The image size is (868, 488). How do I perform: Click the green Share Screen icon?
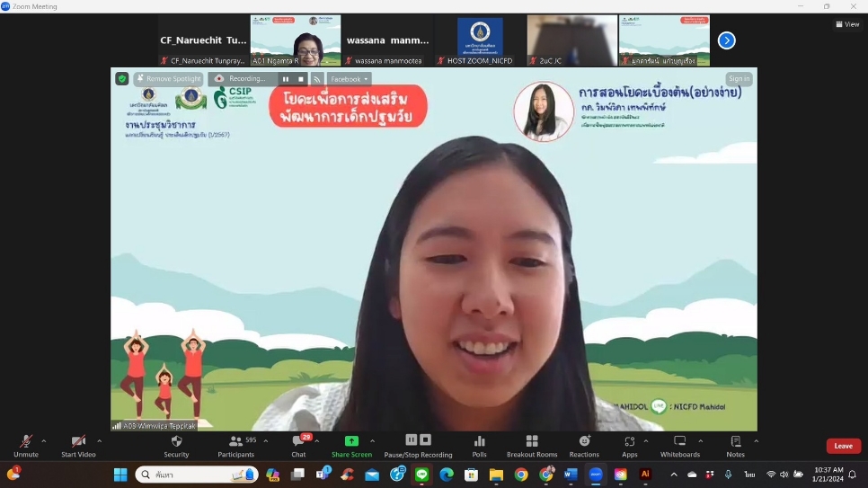coord(351,441)
